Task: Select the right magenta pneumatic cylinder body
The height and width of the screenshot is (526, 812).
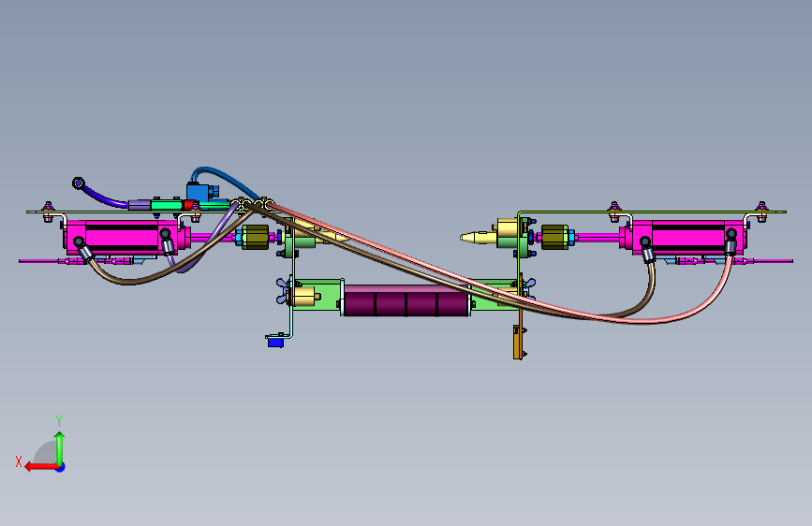Action: click(x=687, y=237)
